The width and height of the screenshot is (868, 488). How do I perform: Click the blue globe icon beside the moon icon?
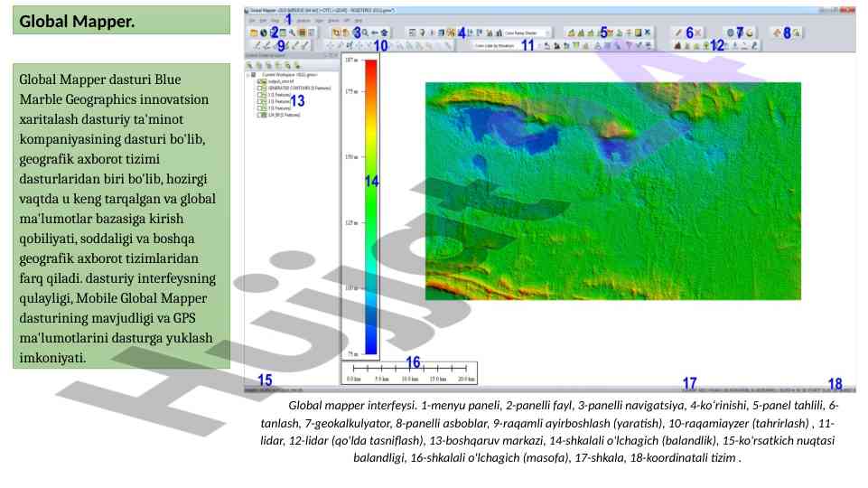point(730,33)
